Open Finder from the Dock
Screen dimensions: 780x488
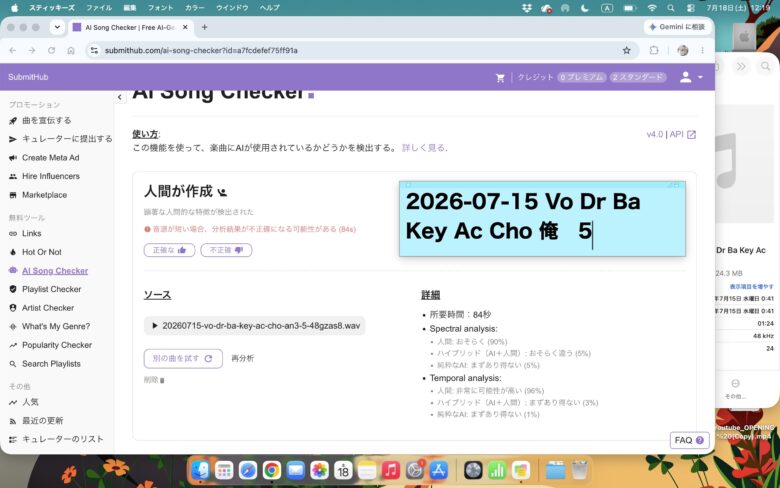point(200,470)
